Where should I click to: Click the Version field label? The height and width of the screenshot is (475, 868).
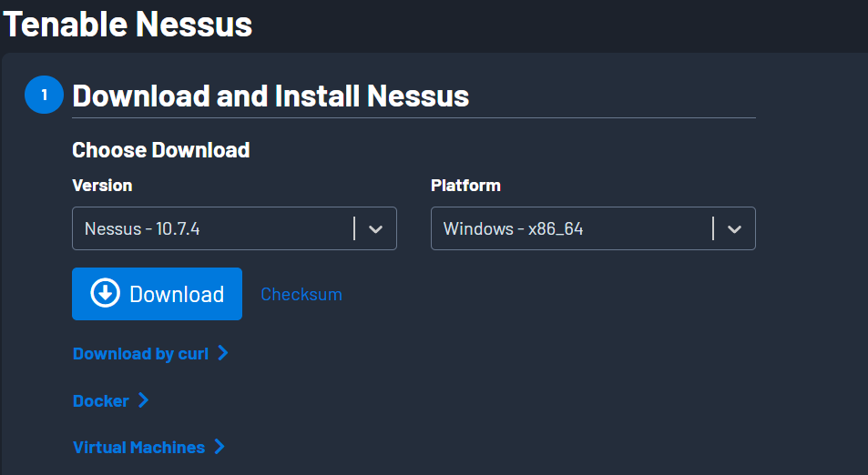(102, 185)
